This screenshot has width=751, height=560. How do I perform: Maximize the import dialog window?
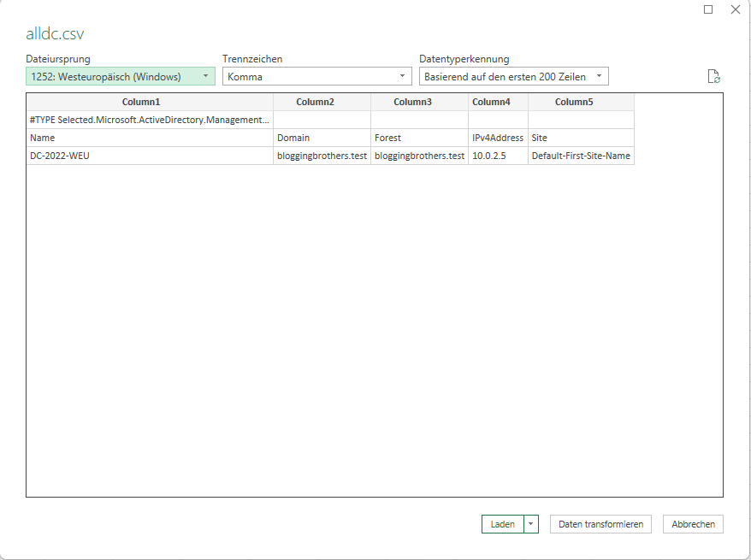(x=708, y=9)
